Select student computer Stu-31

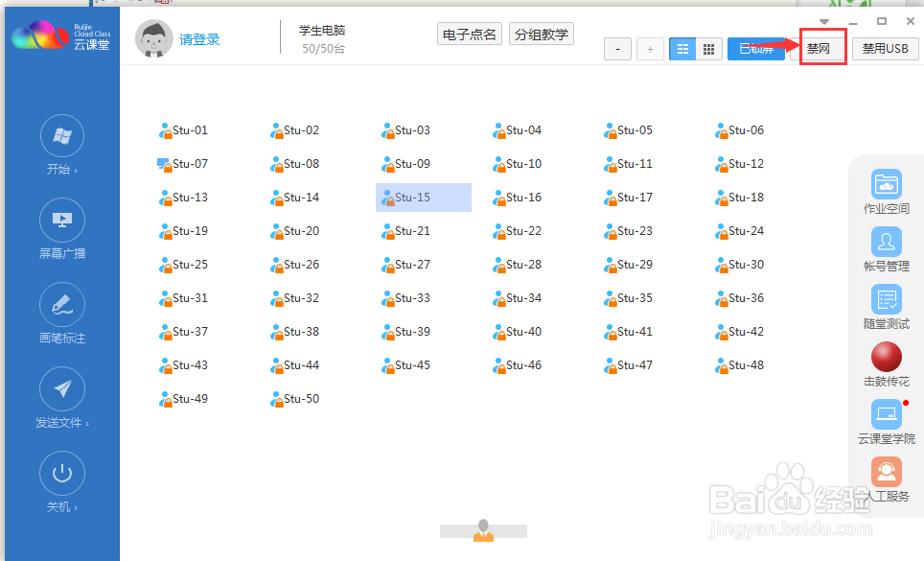183,298
